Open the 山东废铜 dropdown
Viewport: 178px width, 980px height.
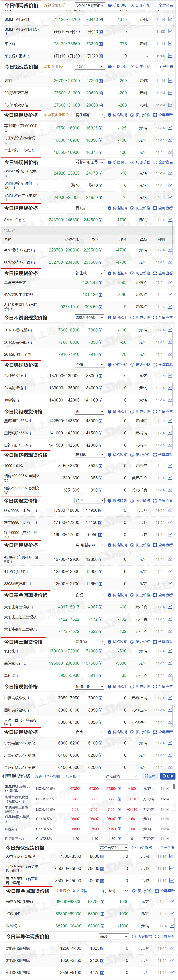click(x=114, y=891)
